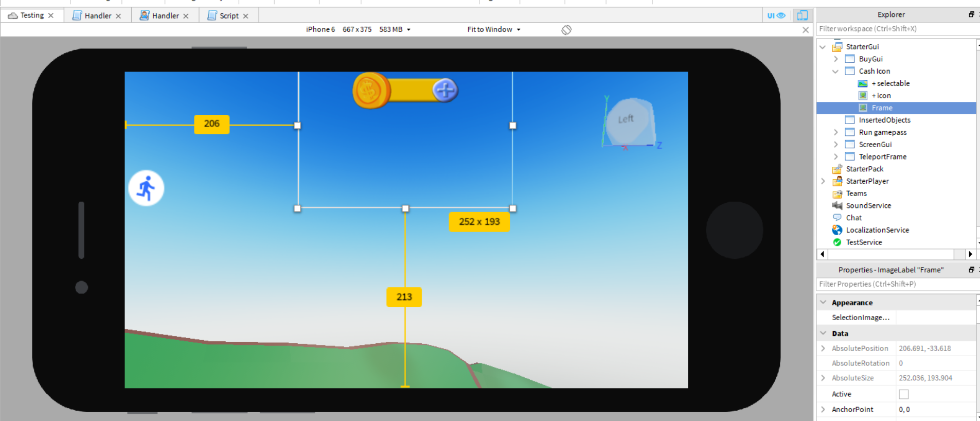Select the Run gamepass item label

(883, 132)
